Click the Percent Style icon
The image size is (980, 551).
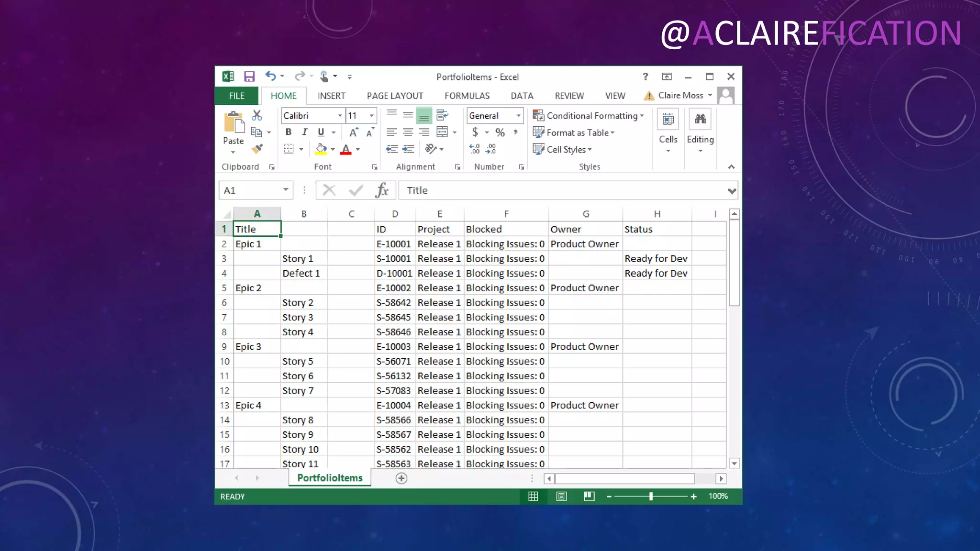click(500, 132)
